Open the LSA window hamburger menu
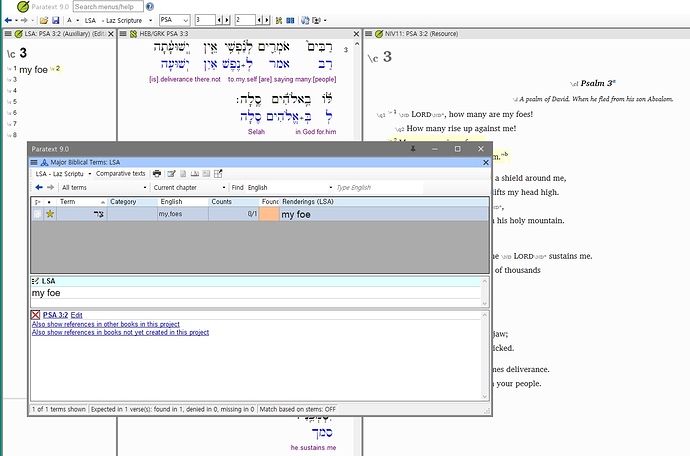The height and width of the screenshot is (456, 690). pos(8,34)
